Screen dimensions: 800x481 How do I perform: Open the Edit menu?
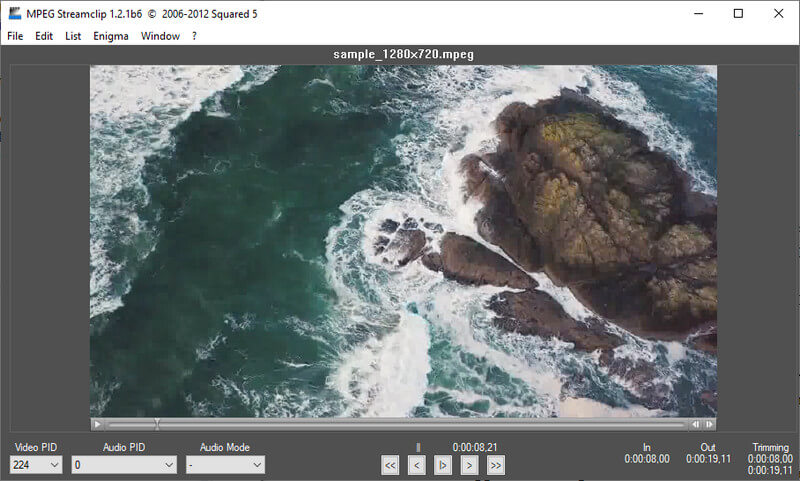[x=44, y=36]
